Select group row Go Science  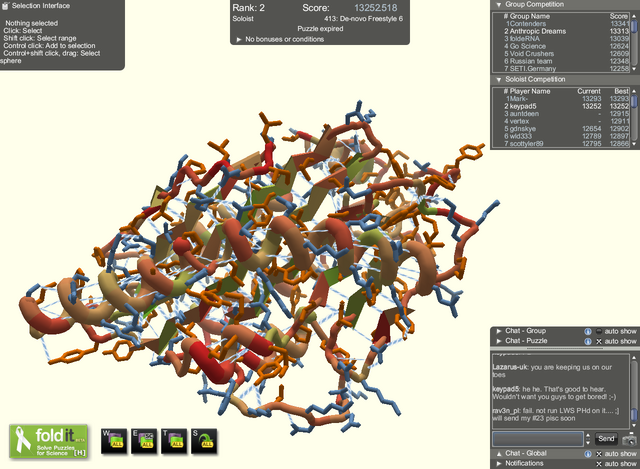pyautogui.click(x=562, y=47)
